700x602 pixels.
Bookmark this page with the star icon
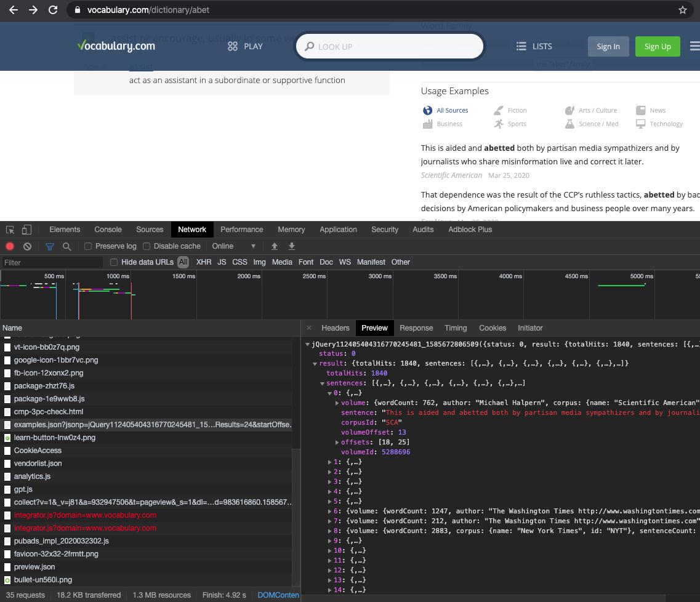point(682,10)
